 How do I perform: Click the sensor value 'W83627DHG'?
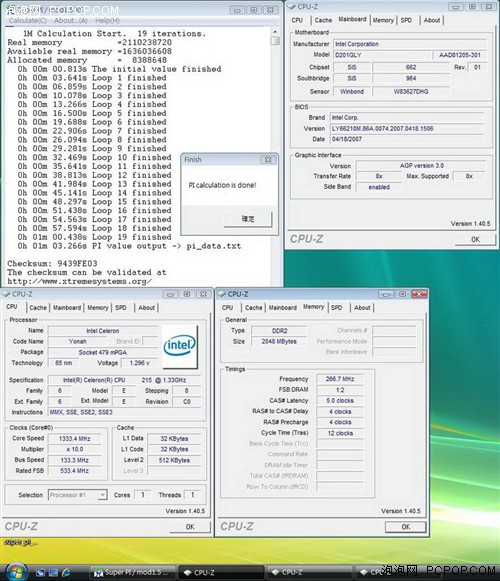(411, 92)
